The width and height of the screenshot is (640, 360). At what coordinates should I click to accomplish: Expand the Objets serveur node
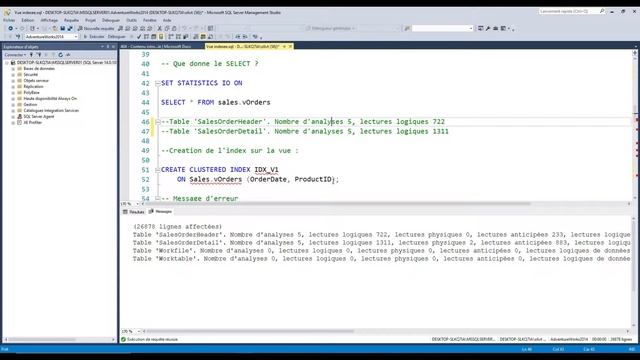pos(13,81)
